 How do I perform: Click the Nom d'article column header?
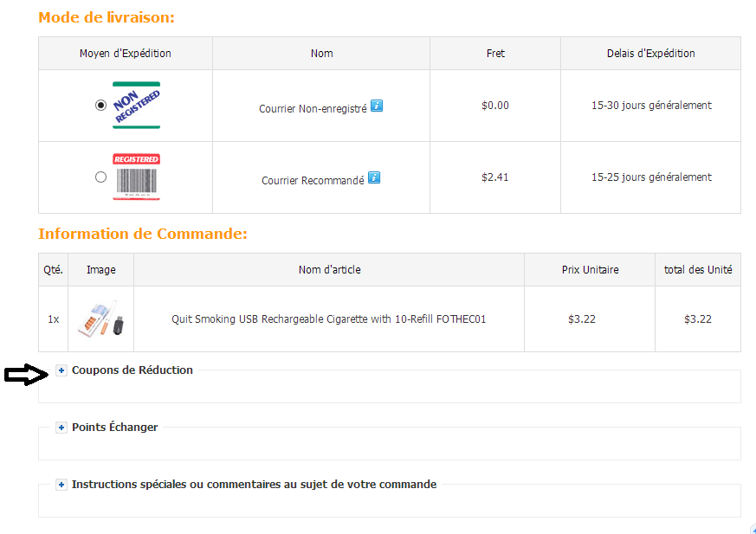coord(329,270)
